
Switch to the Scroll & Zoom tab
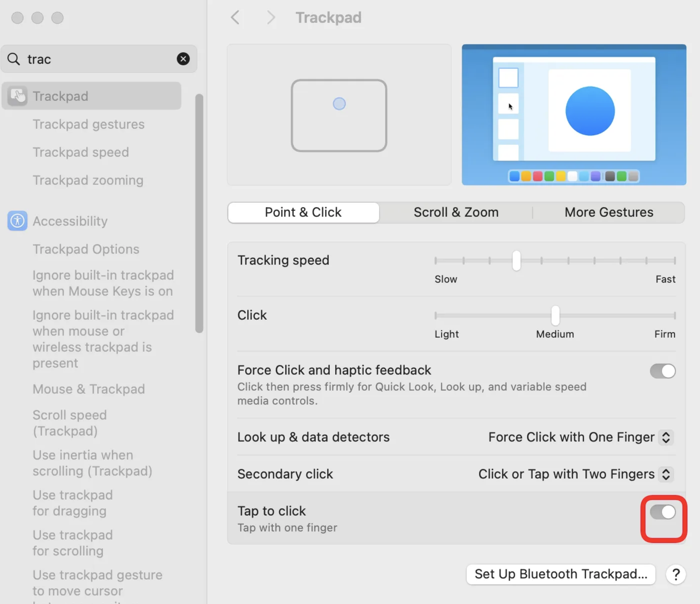[456, 212]
